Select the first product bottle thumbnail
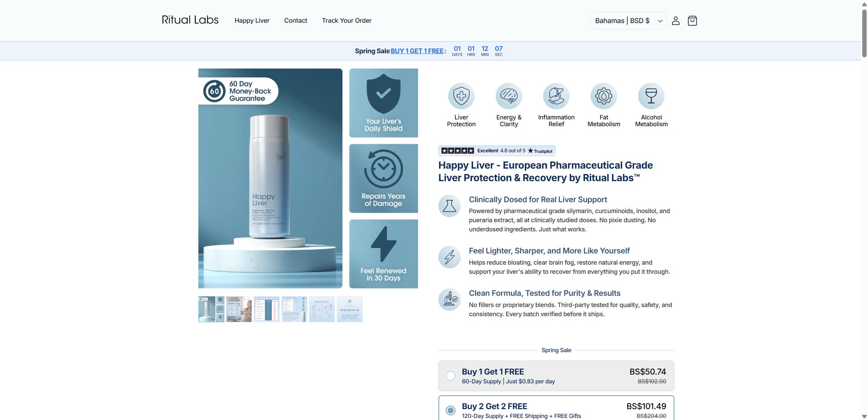The image size is (868, 420). pos(211,309)
